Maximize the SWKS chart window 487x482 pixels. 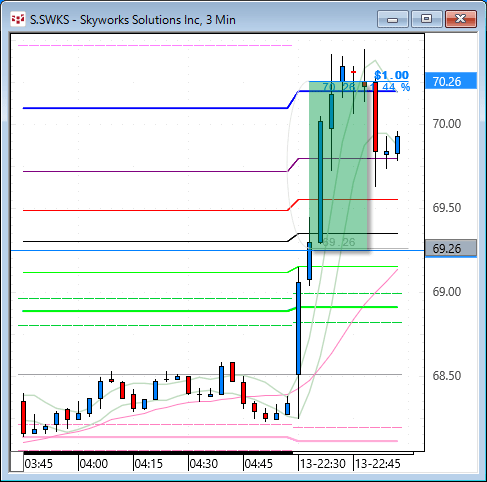coord(426,19)
